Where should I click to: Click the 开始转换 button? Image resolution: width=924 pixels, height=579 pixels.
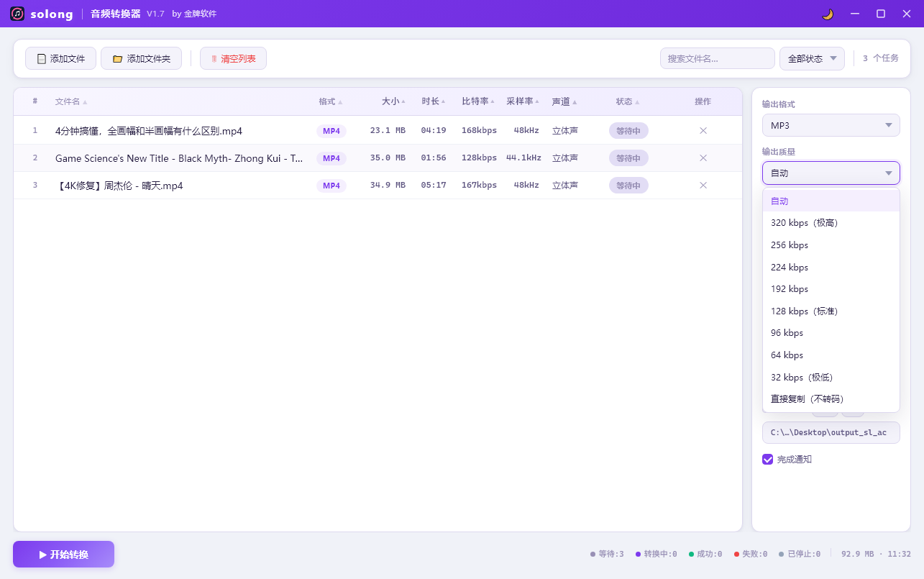[x=63, y=555]
